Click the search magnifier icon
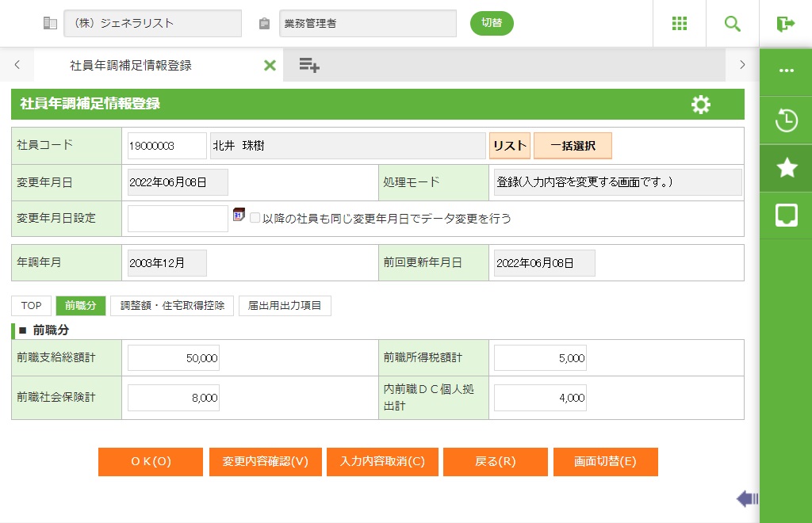 [x=732, y=24]
